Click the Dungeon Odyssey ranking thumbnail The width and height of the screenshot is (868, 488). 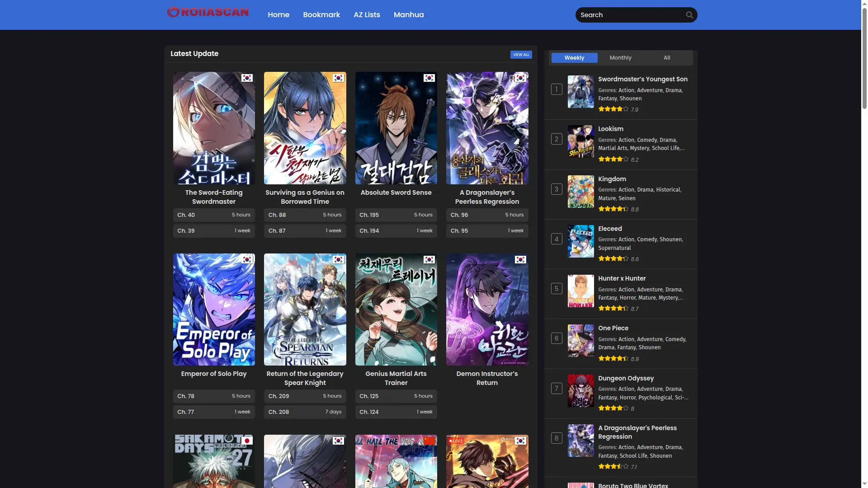tap(581, 391)
